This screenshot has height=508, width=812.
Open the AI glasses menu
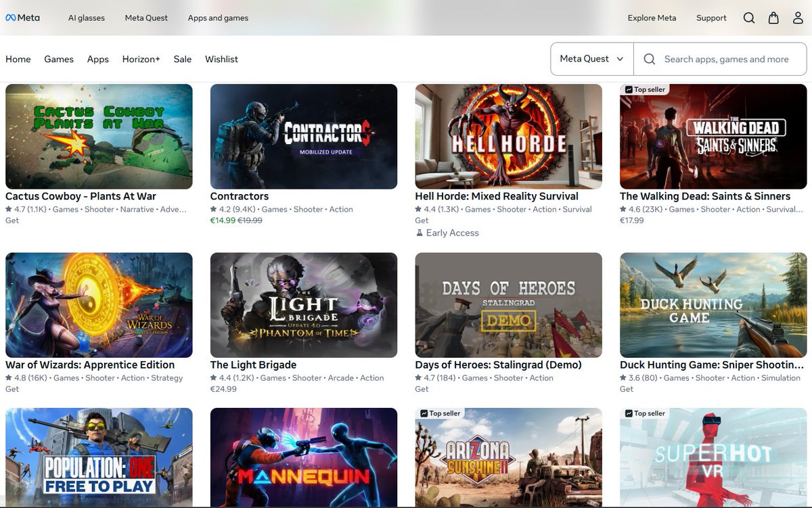tap(87, 18)
